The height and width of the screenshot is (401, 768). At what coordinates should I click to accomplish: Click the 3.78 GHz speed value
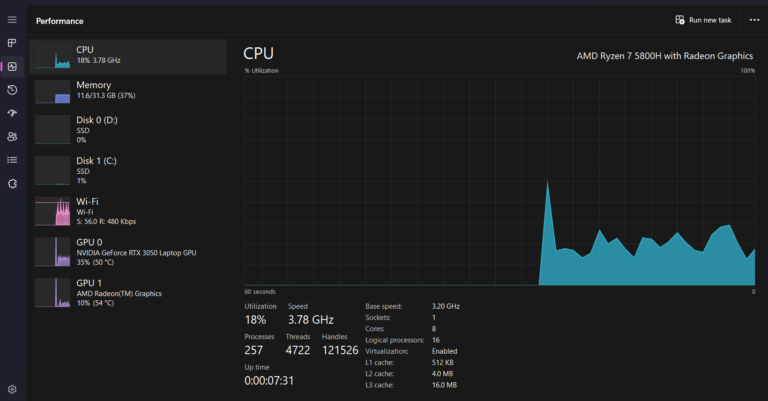[311, 320]
